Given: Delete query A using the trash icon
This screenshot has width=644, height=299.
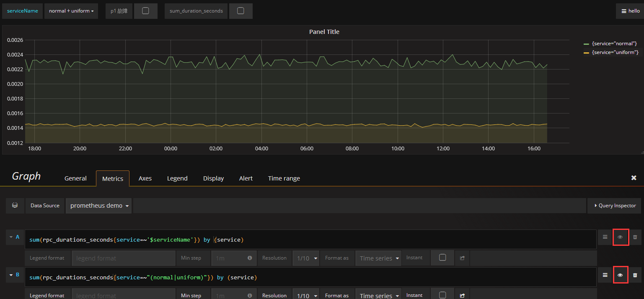Looking at the screenshot, I should click(x=636, y=237).
